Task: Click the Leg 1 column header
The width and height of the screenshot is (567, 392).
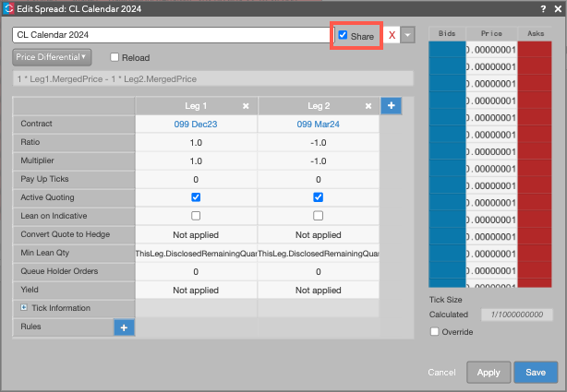Action: 196,106
